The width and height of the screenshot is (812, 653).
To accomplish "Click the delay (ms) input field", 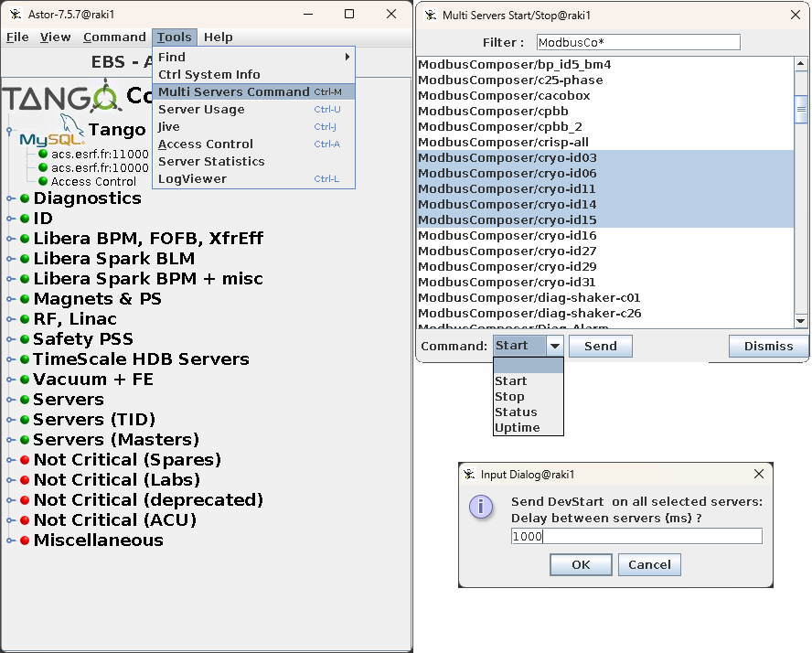I will click(636, 537).
